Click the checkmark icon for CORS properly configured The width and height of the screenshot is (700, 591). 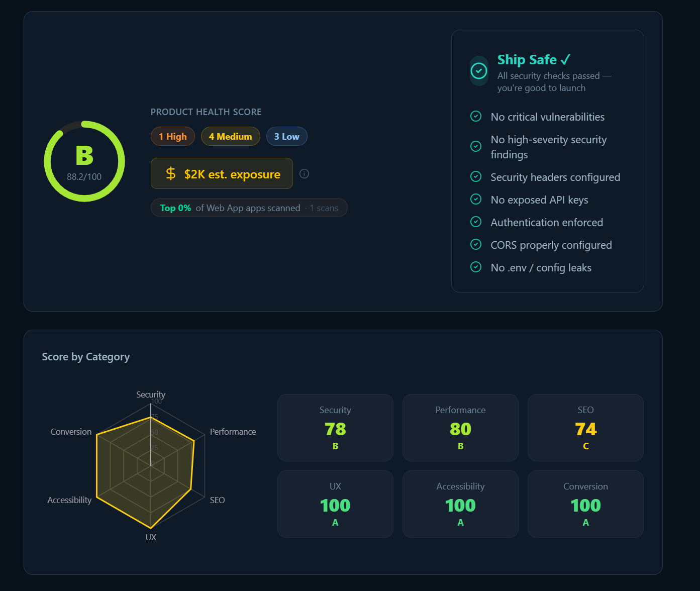coord(476,244)
